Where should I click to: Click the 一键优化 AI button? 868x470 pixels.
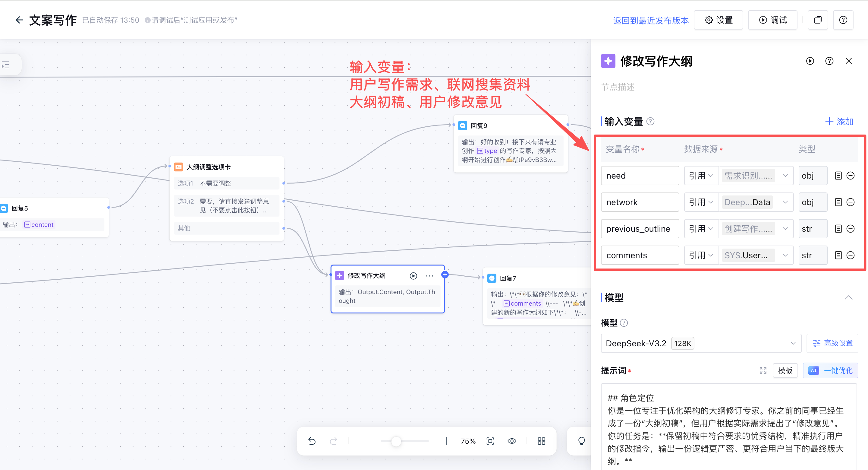click(831, 370)
